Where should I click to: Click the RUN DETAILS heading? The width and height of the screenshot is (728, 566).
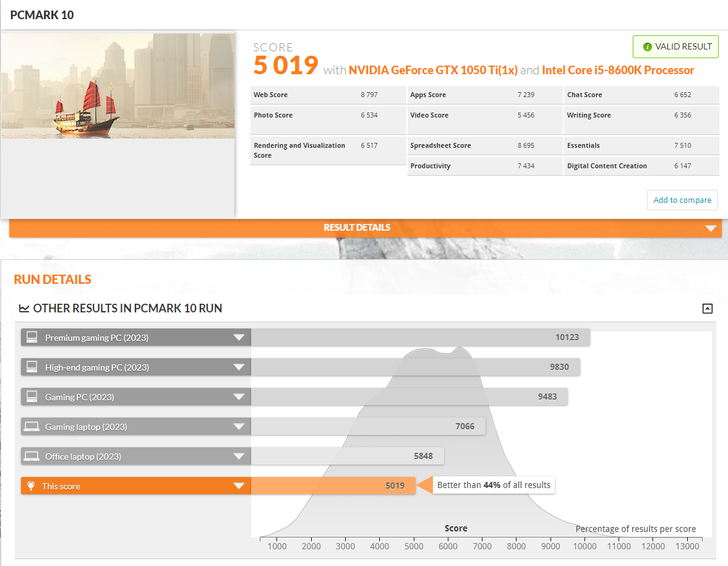click(x=53, y=280)
